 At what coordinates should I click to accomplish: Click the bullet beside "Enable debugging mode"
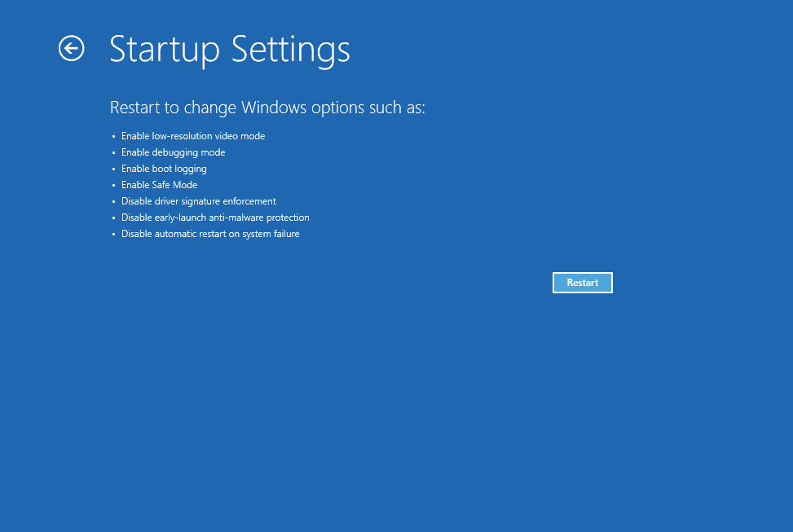(x=114, y=152)
